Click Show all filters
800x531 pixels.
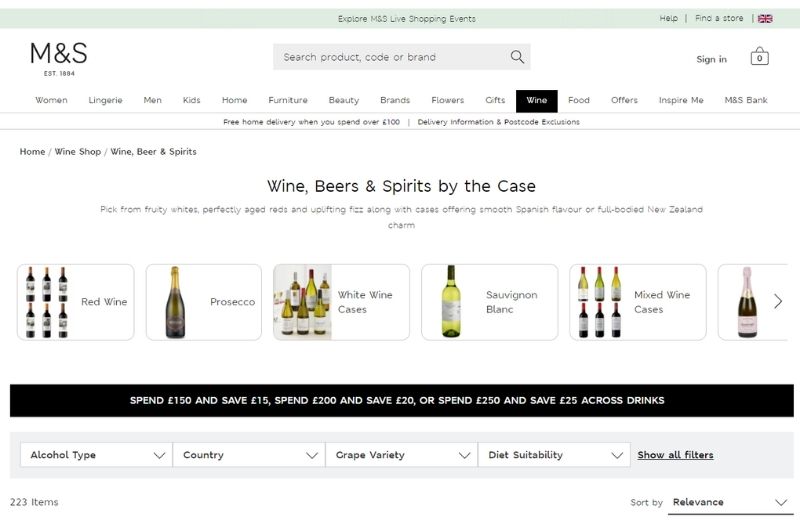coord(675,454)
